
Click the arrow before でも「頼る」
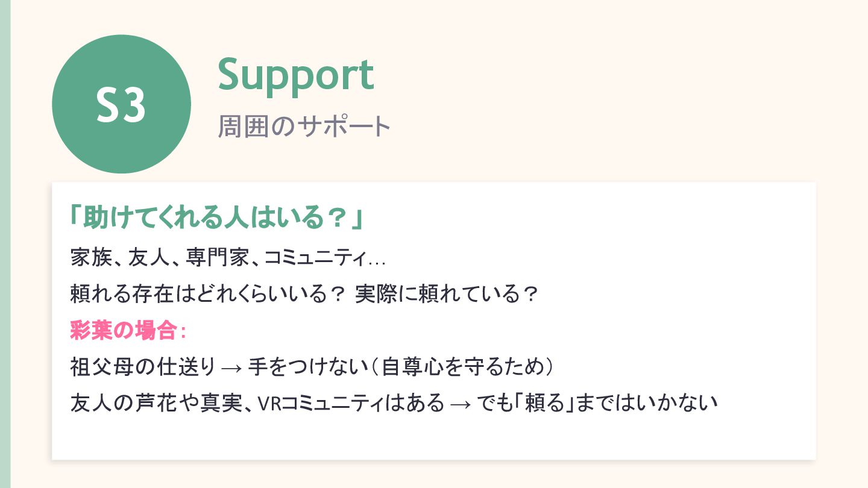click(461, 403)
